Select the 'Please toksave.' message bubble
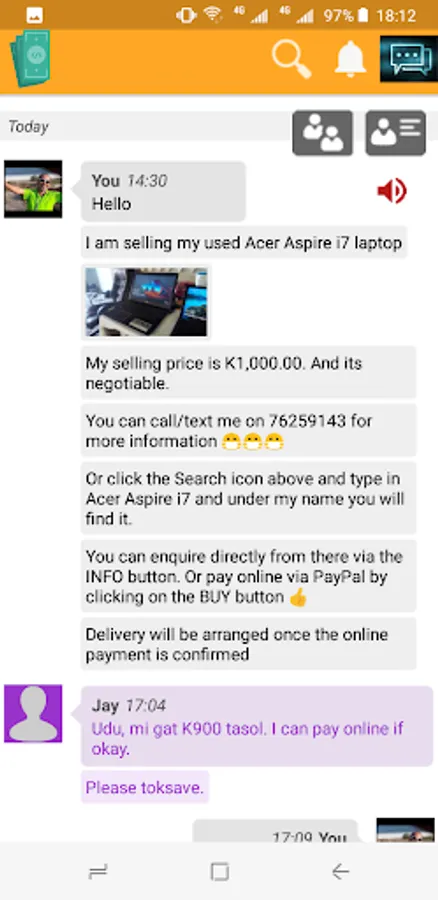 click(x=145, y=788)
